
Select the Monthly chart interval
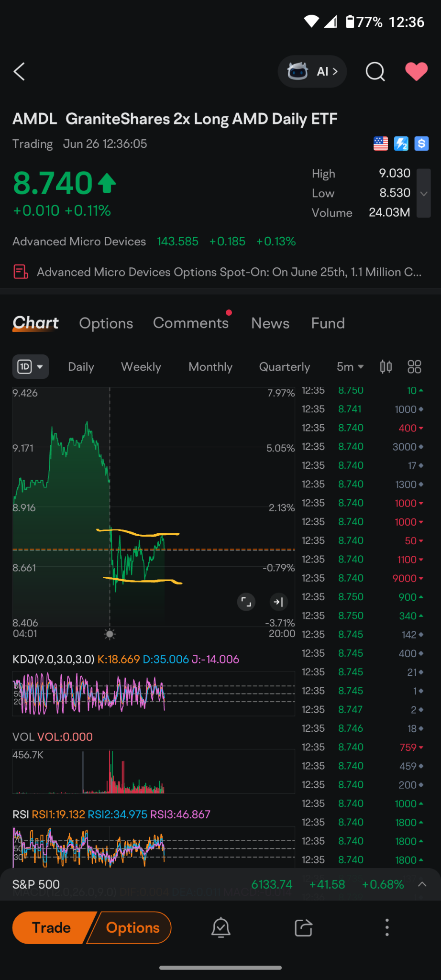[210, 367]
